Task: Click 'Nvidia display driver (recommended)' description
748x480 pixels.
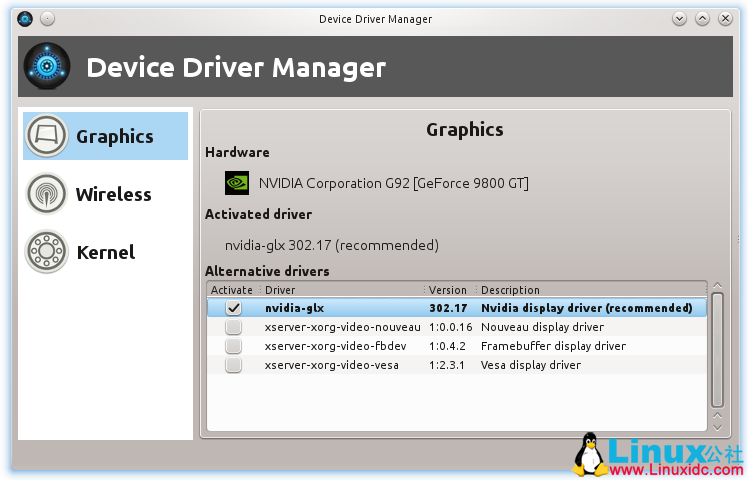Action: click(587, 308)
